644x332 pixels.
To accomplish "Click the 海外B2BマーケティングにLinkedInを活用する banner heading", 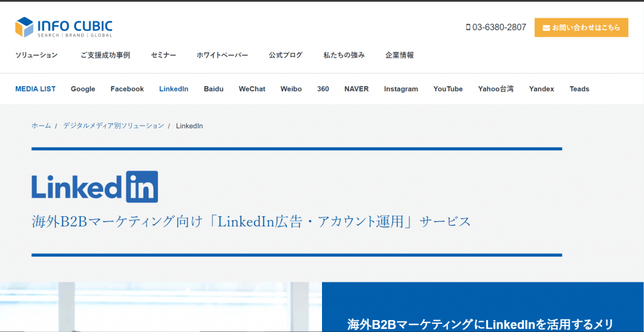I will point(480,324).
